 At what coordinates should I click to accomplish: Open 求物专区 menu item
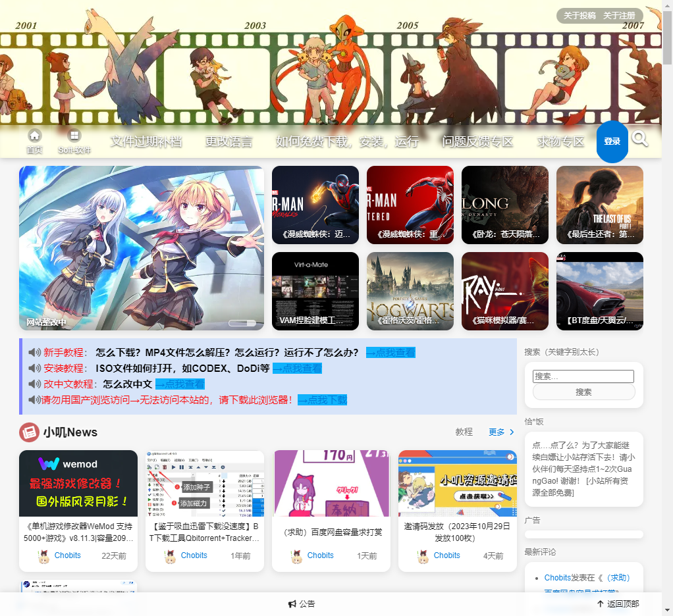click(x=560, y=141)
